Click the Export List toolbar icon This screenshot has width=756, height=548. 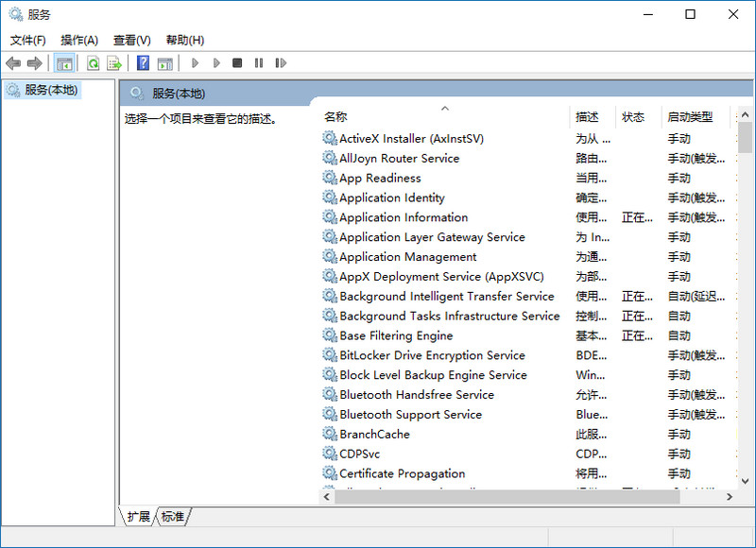(x=115, y=62)
